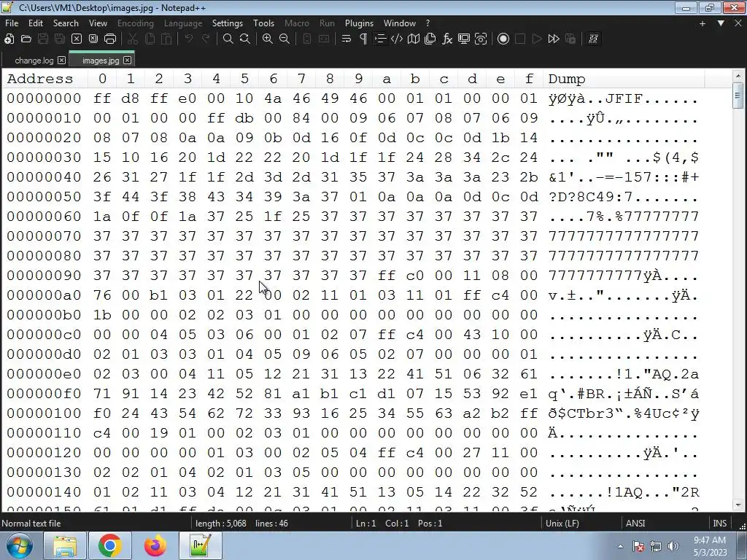Click address row 00000100
Screen dimensions: 747x560
coord(44,413)
